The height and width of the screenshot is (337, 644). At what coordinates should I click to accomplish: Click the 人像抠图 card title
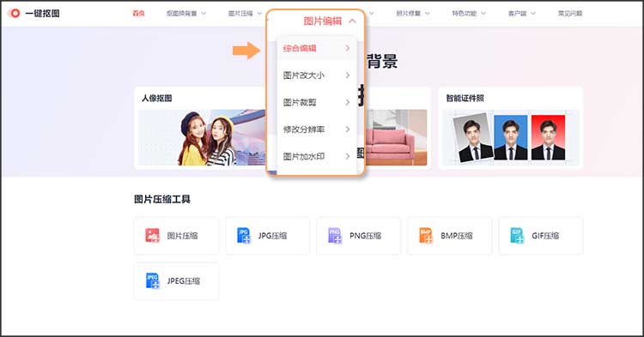point(157,99)
